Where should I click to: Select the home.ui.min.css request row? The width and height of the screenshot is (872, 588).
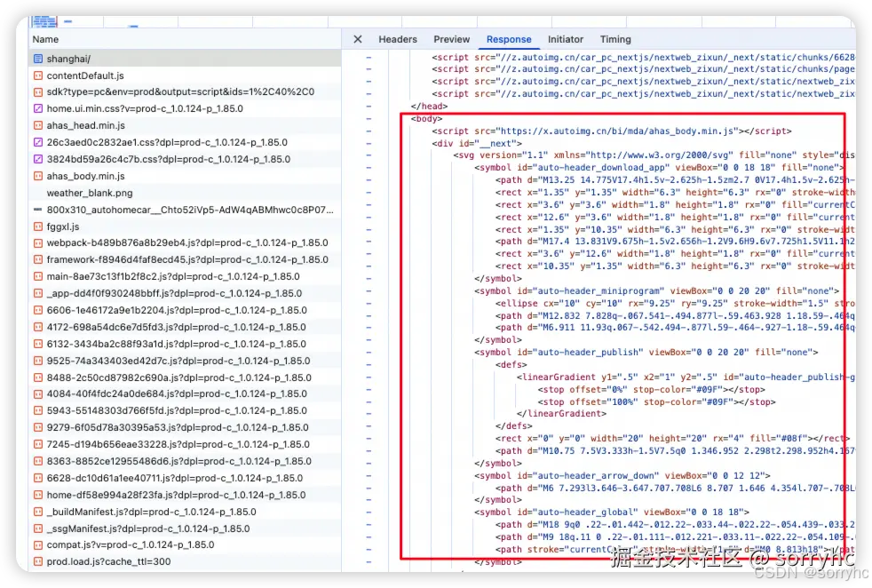click(186, 108)
